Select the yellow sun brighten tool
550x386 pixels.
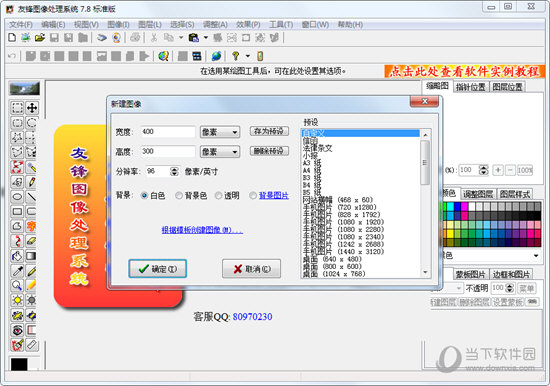(17, 300)
